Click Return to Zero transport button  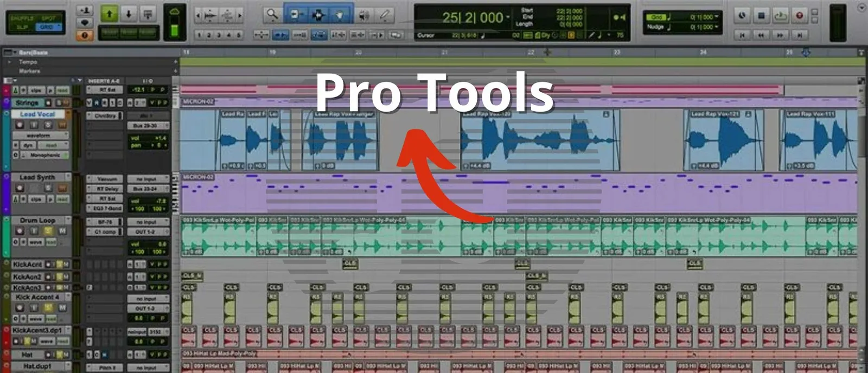pyautogui.click(x=742, y=35)
